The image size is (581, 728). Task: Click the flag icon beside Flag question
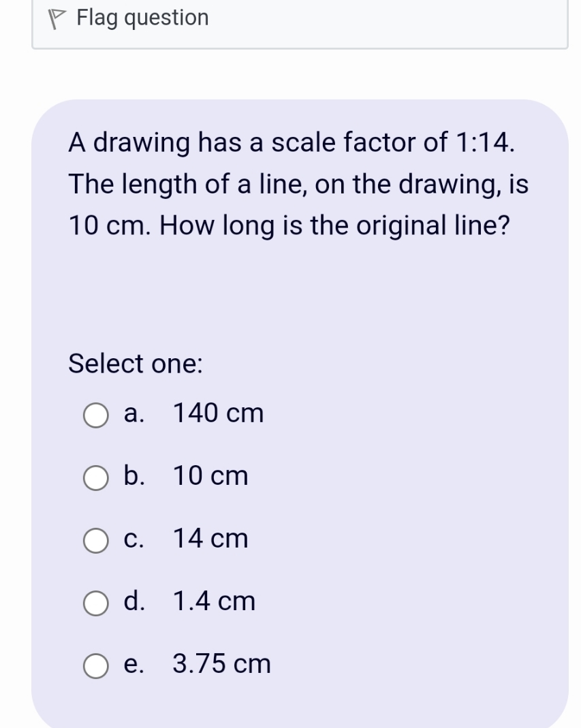[x=57, y=17]
